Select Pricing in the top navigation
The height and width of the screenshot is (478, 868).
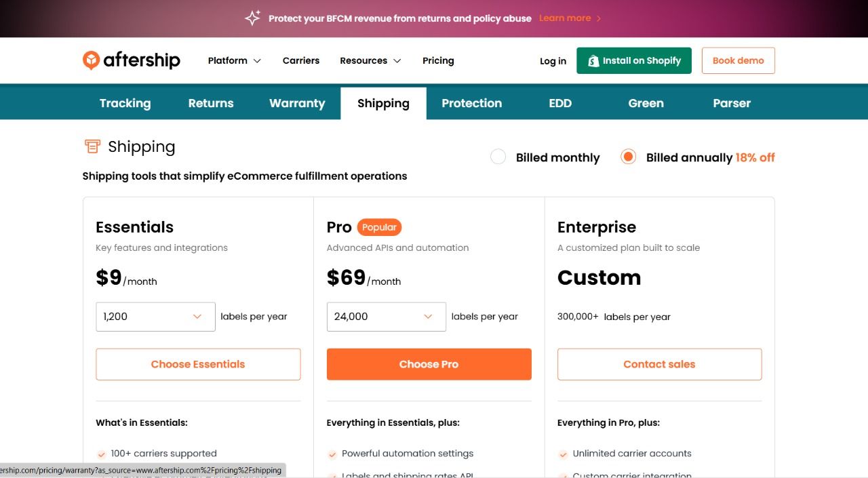(437, 60)
